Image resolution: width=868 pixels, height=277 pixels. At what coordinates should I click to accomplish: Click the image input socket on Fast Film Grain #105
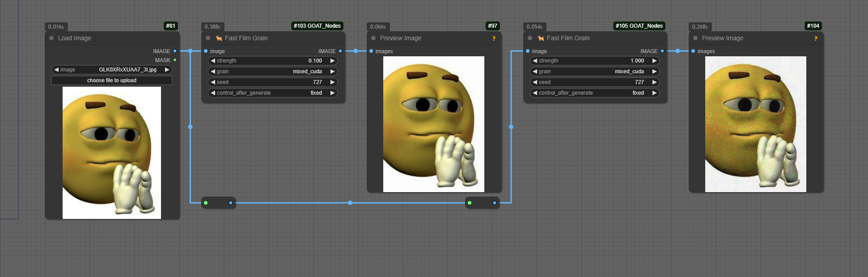pyautogui.click(x=528, y=51)
